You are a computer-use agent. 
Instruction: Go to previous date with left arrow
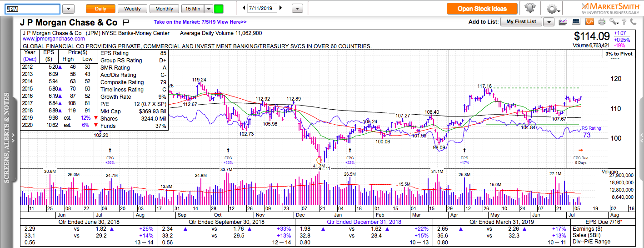[244, 8]
